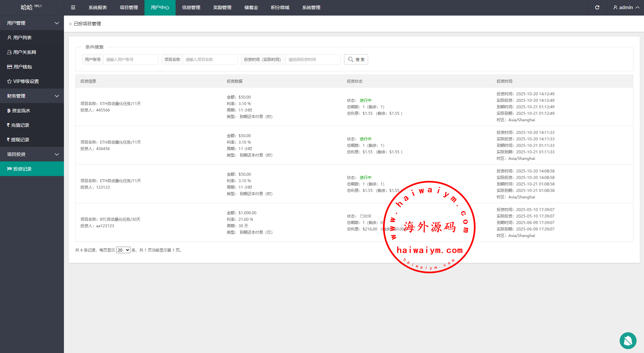This screenshot has height=353, width=644.
Task: Open 用户钱包 sidebar item
Action: (x=22, y=67)
